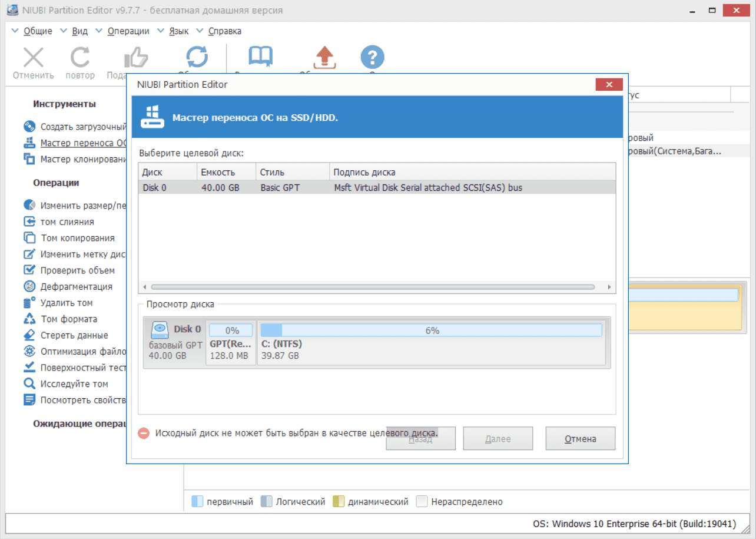Maximize the main NIUBI window
Viewport: 756px width, 539px height.
click(714, 11)
